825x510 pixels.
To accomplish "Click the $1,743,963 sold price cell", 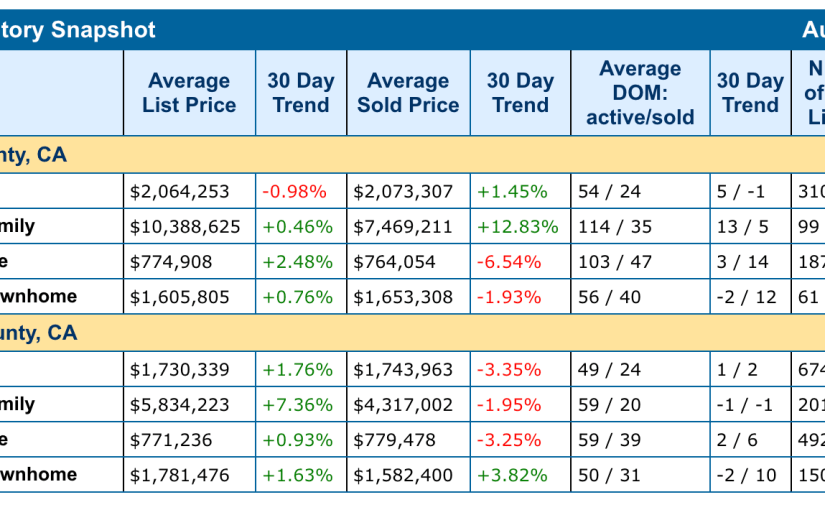I will [403, 369].
